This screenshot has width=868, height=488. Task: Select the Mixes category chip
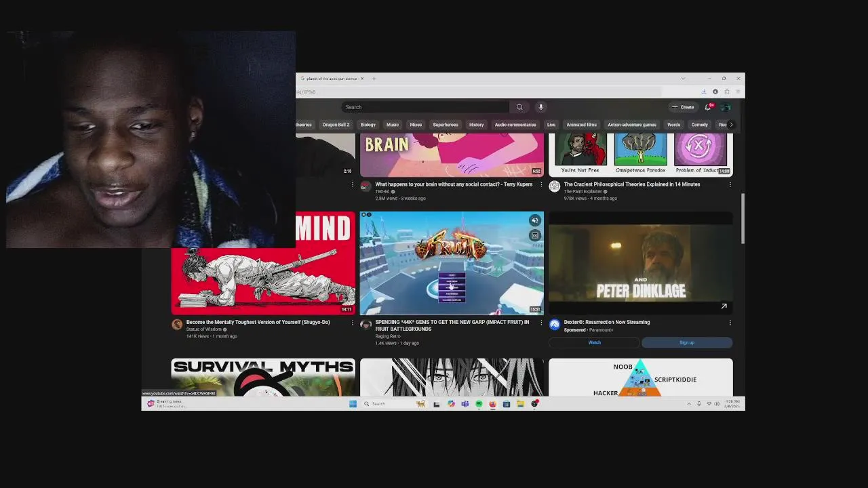(x=416, y=125)
